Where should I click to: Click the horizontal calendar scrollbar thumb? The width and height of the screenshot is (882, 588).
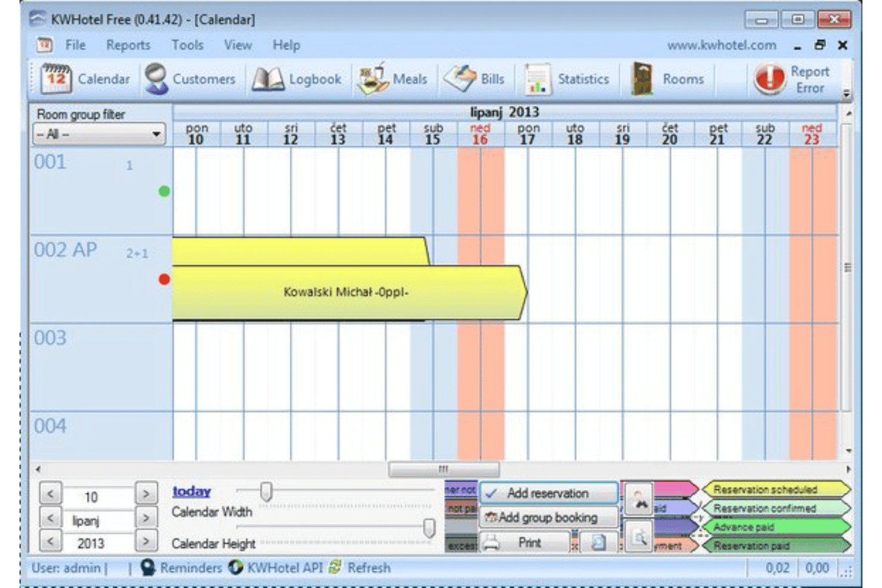[443, 469]
